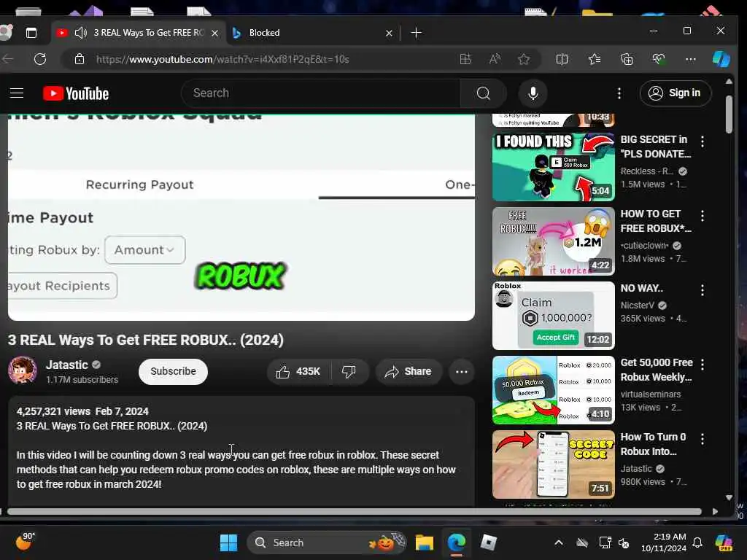Like the video with thumbs up
Image resolution: width=747 pixels, height=560 pixels.
tap(299, 371)
